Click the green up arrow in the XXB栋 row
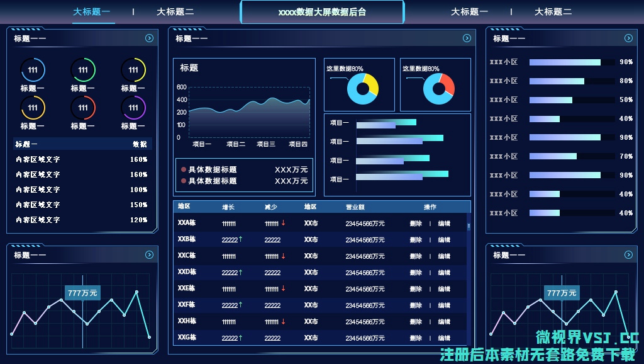The height and width of the screenshot is (364, 644). point(240,239)
